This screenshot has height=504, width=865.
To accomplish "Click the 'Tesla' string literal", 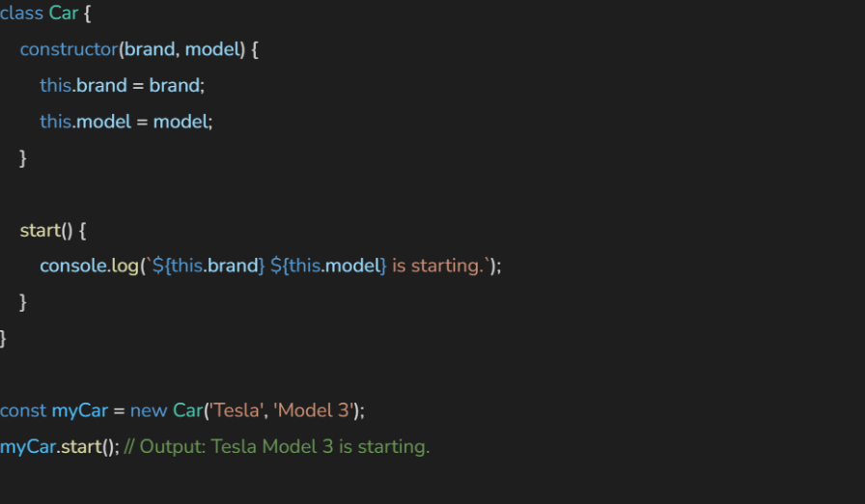I will click(x=237, y=410).
